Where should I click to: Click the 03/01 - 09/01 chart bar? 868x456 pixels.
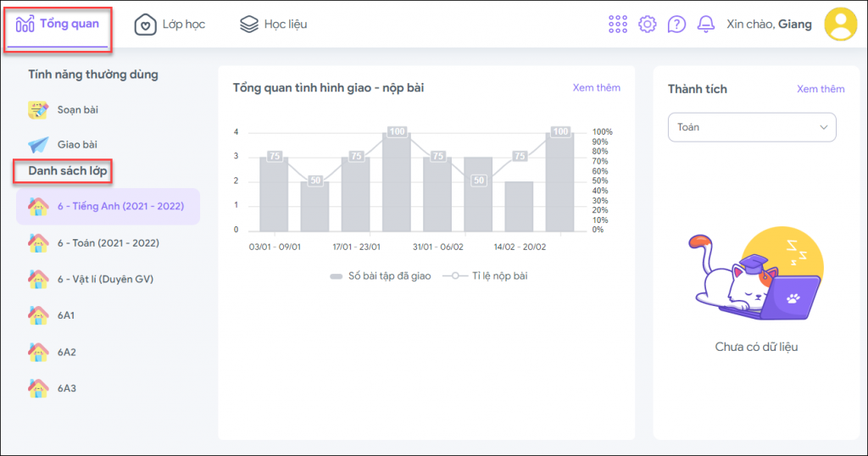point(274,193)
